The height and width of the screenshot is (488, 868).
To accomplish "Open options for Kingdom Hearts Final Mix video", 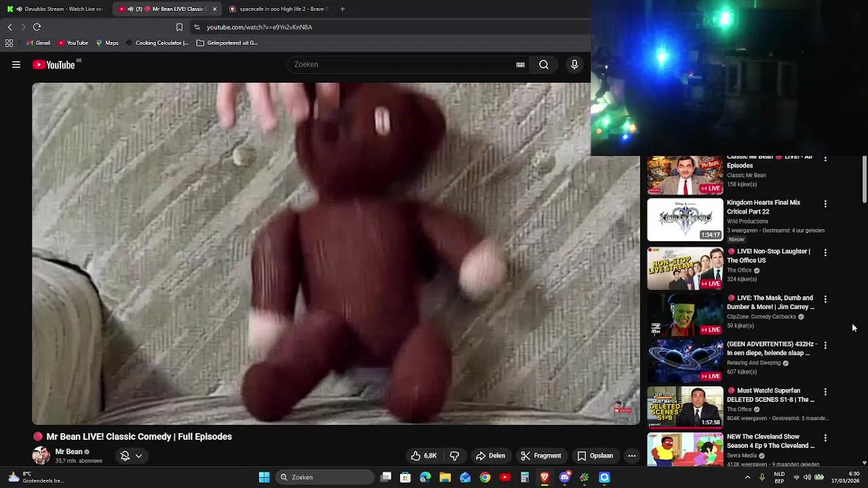I will [825, 203].
